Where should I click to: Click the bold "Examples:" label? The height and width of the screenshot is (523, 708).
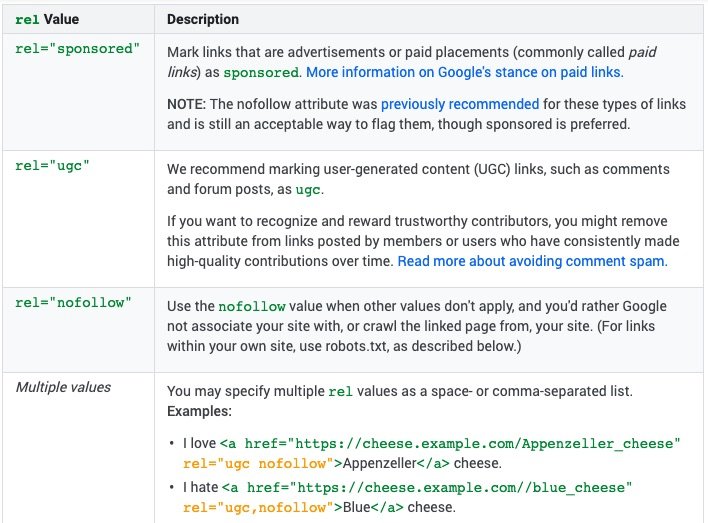coord(200,411)
